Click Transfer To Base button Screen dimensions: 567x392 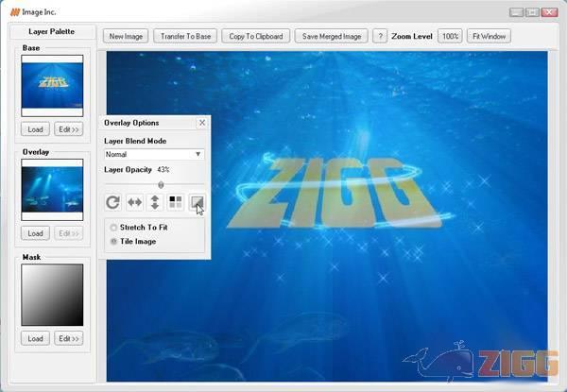[185, 36]
